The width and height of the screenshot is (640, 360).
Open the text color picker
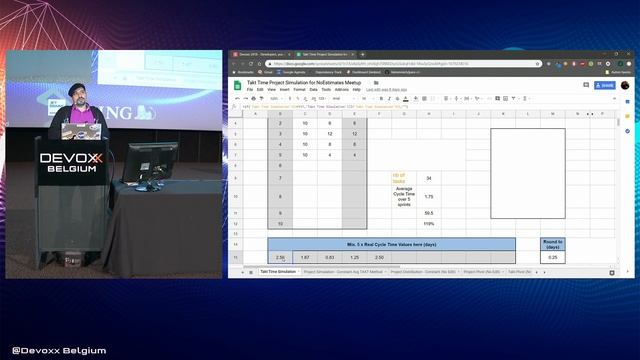[x=406, y=98]
